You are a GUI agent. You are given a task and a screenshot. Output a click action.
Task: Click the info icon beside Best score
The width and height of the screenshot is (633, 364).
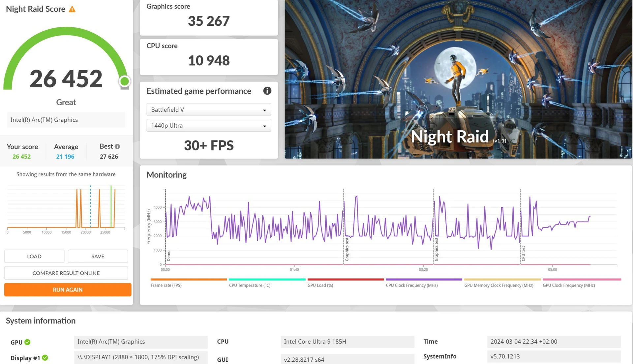point(117,146)
